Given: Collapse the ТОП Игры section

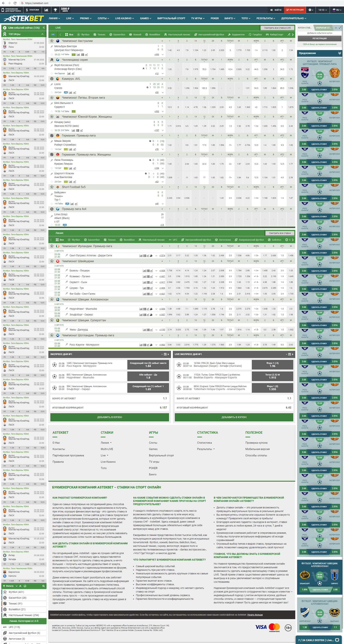Looking at the screenshot, I should click(42, 34).
